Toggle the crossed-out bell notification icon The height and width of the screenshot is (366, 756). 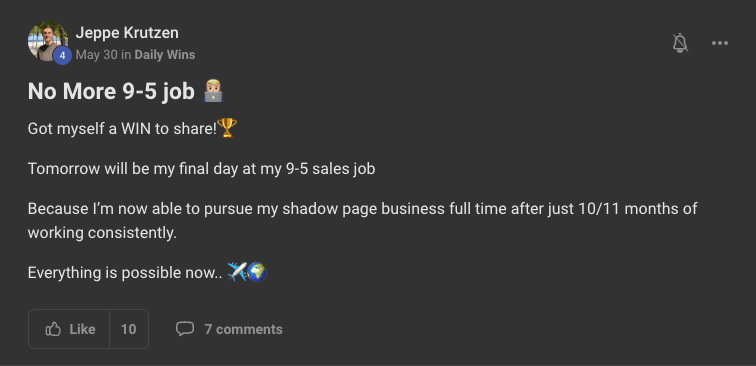click(x=680, y=43)
